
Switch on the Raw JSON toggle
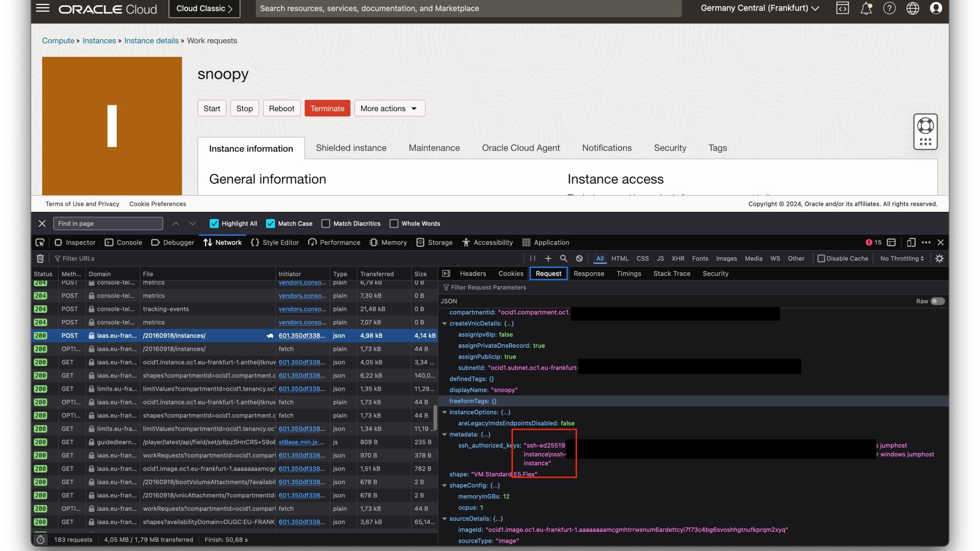pyautogui.click(x=937, y=301)
